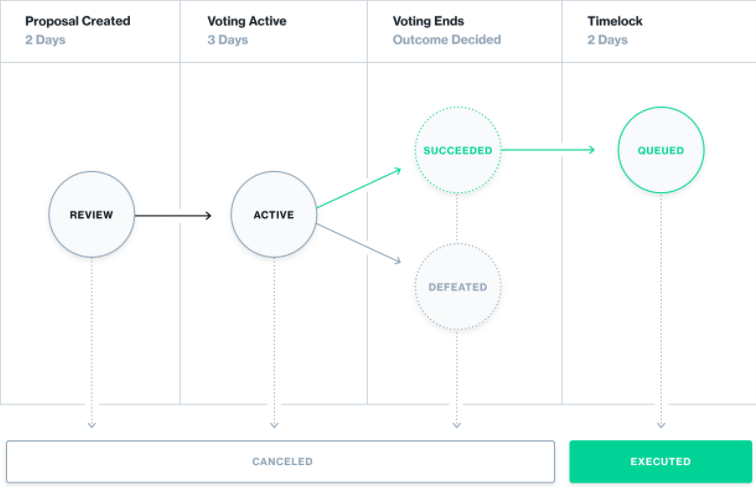Viewport: 756px width, 487px height.
Task: Select the DEFEATED dotted circle
Action: (x=457, y=287)
